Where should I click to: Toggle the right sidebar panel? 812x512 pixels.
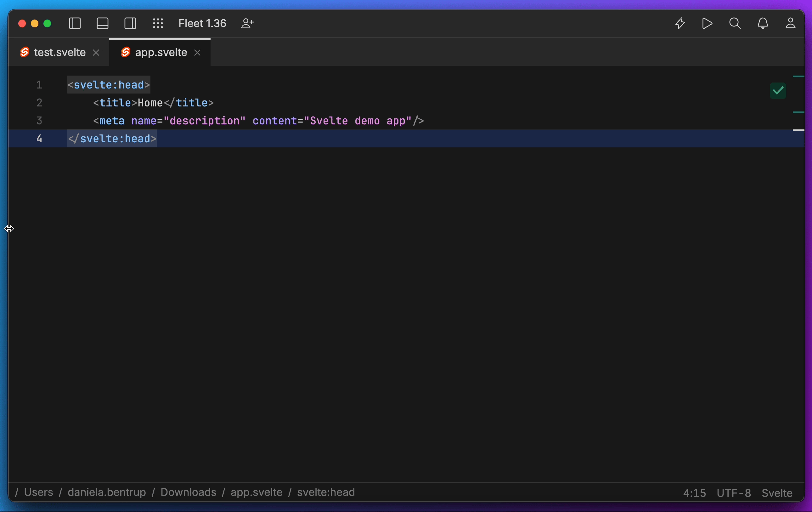(x=130, y=24)
